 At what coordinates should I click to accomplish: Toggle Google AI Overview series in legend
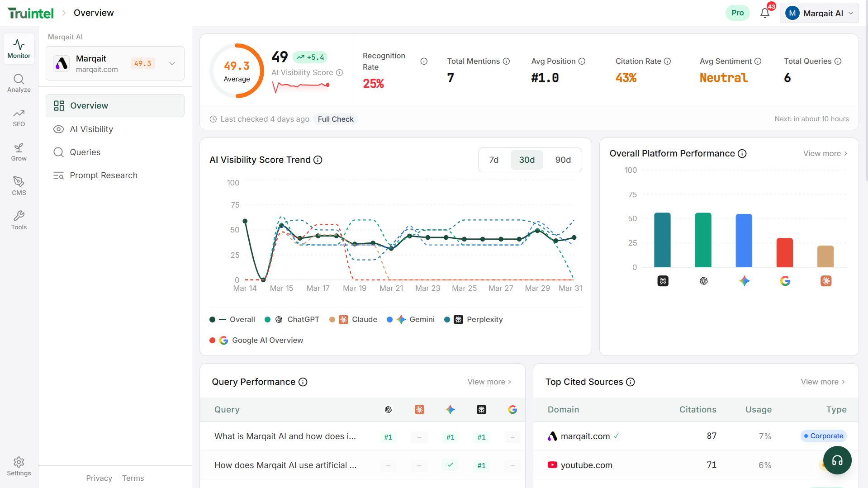click(256, 341)
